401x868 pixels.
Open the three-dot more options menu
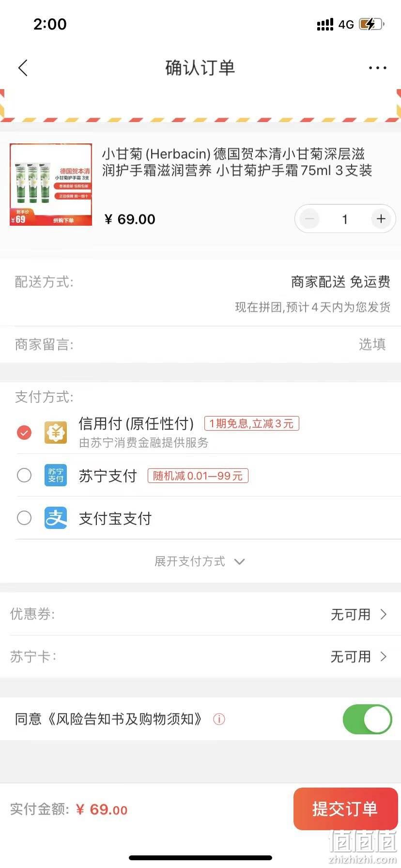(377, 68)
